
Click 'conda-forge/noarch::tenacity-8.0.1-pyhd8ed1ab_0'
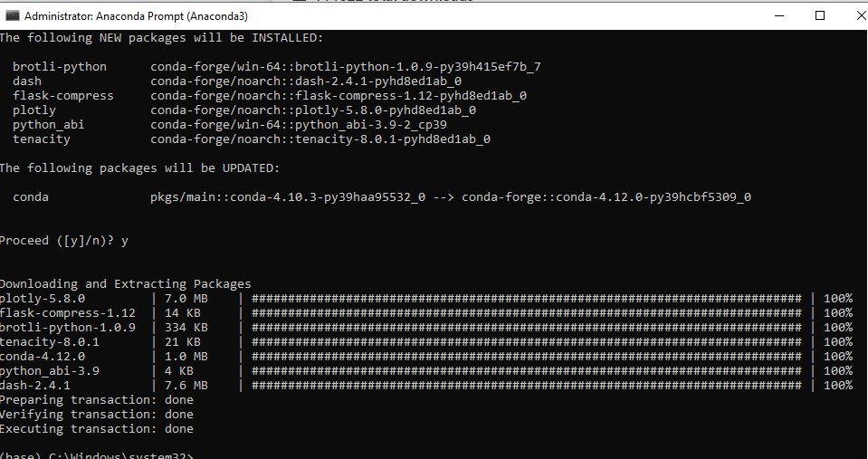tap(320, 139)
